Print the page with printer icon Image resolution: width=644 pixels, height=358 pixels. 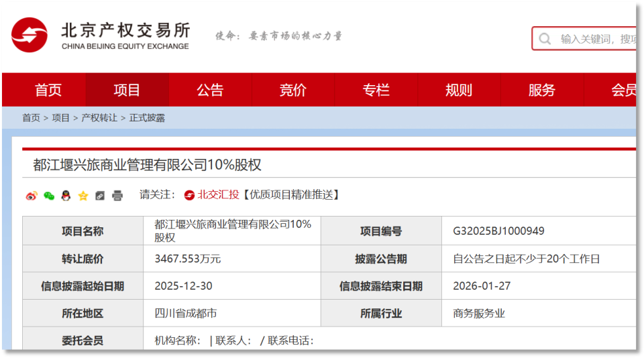pos(117,195)
